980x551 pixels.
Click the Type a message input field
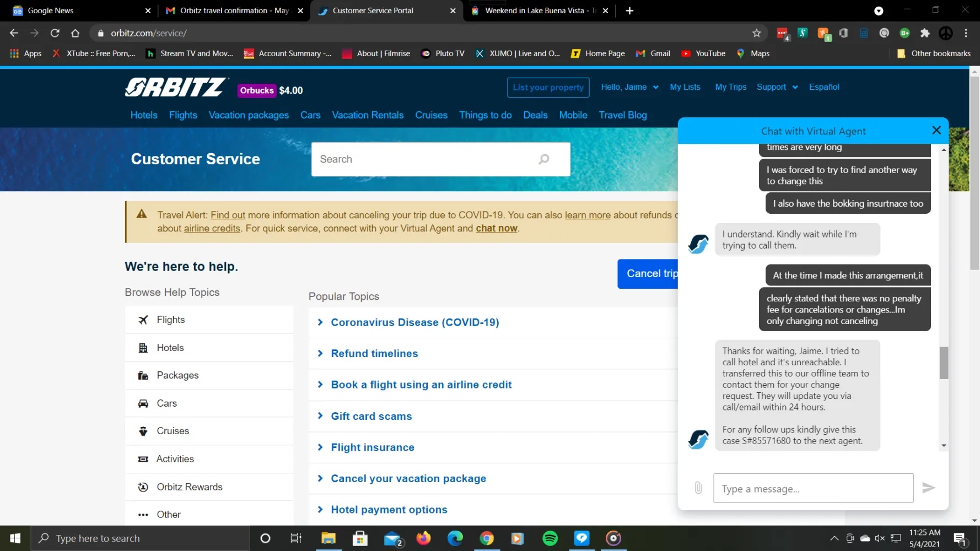(x=813, y=488)
